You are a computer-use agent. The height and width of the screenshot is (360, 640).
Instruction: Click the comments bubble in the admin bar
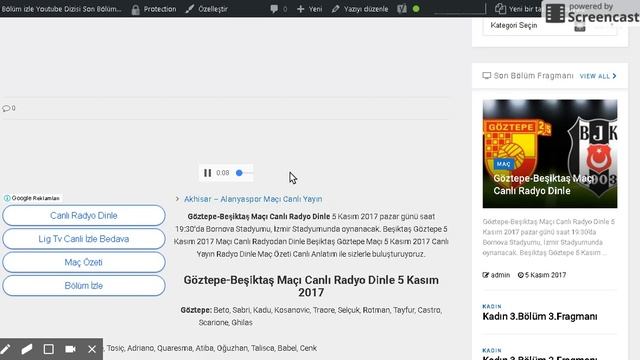tap(274, 9)
